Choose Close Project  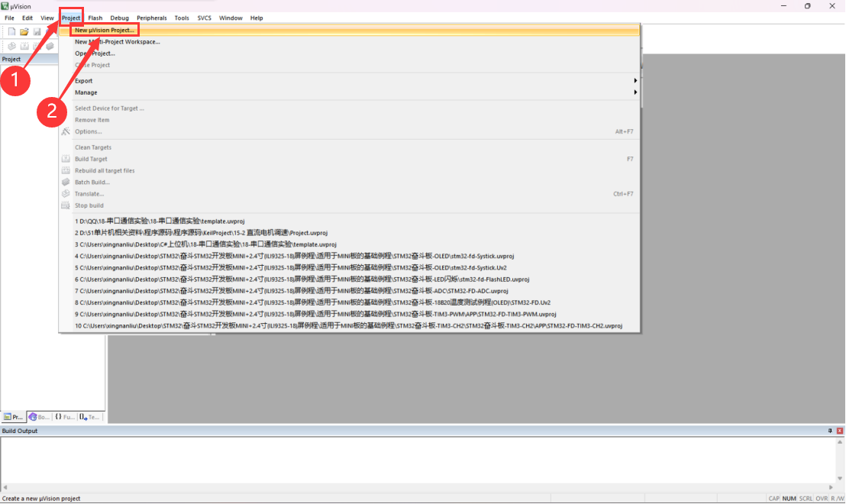click(x=349, y=65)
